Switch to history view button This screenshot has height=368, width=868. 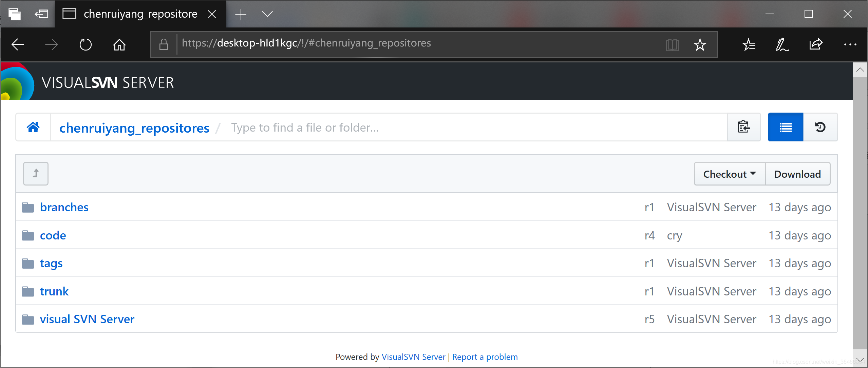pos(820,127)
